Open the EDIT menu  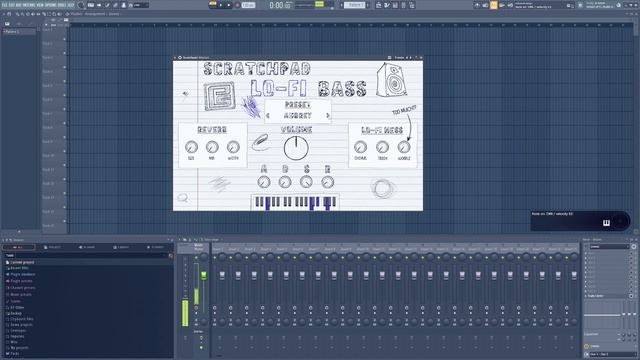[11, 5]
